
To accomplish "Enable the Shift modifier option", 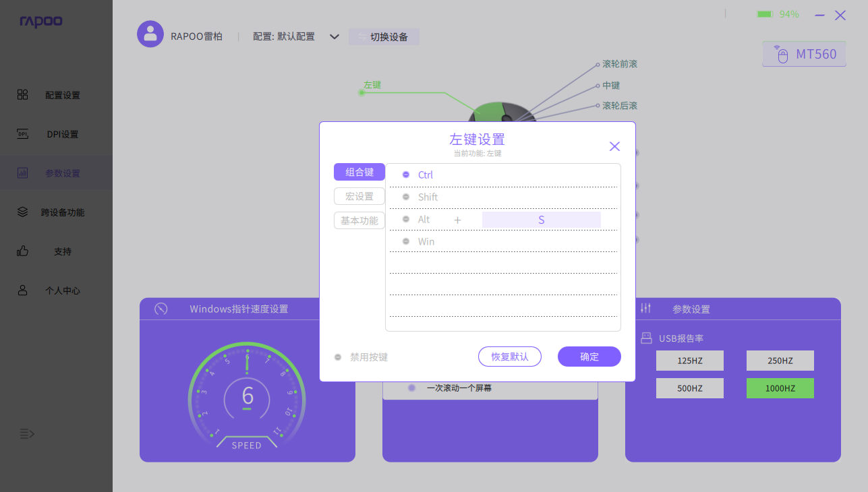I will click(x=406, y=197).
